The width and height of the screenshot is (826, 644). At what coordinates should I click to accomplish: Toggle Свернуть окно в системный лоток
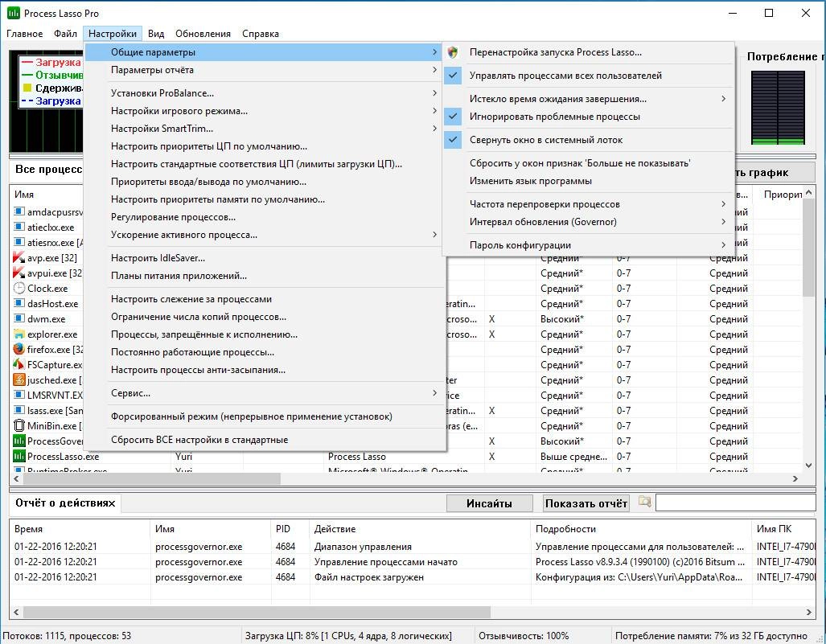coord(588,140)
